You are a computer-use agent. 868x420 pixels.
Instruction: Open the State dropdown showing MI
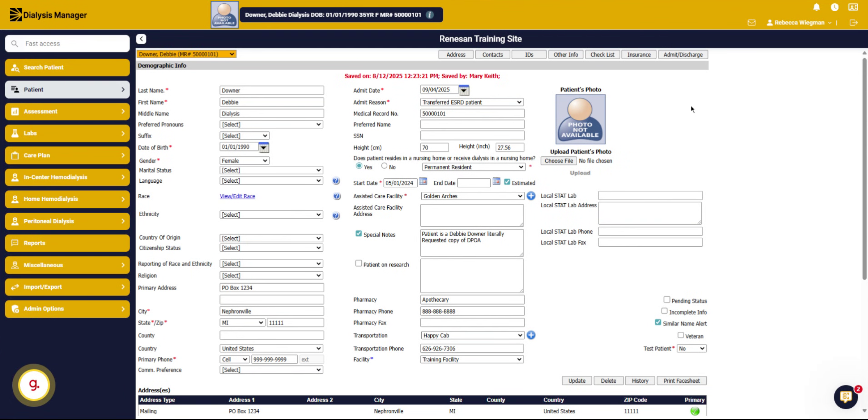[242, 323]
